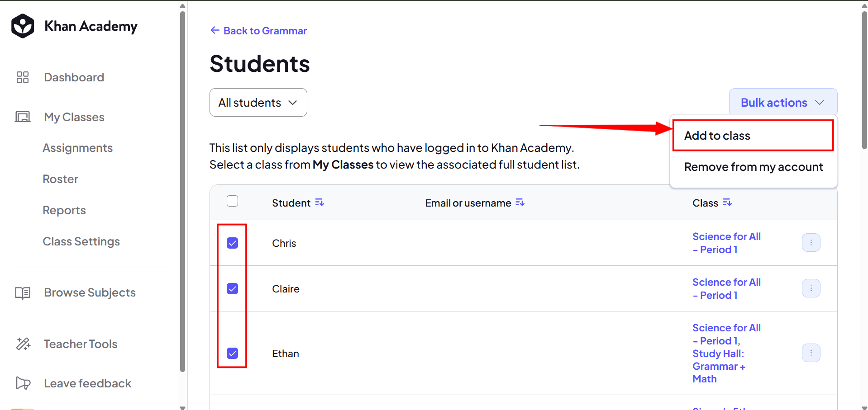The width and height of the screenshot is (868, 410).
Task: Click the My Classes sidebar icon
Action: click(x=23, y=117)
